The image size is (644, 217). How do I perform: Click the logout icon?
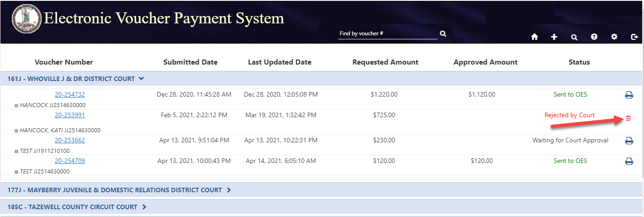pyautogui.click(x=634, y=37)
